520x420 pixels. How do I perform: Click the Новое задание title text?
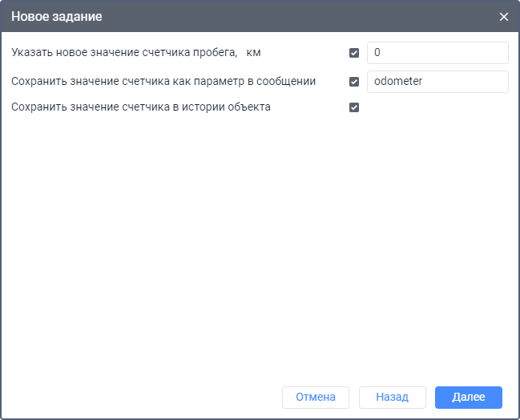[x=56, y=17]
